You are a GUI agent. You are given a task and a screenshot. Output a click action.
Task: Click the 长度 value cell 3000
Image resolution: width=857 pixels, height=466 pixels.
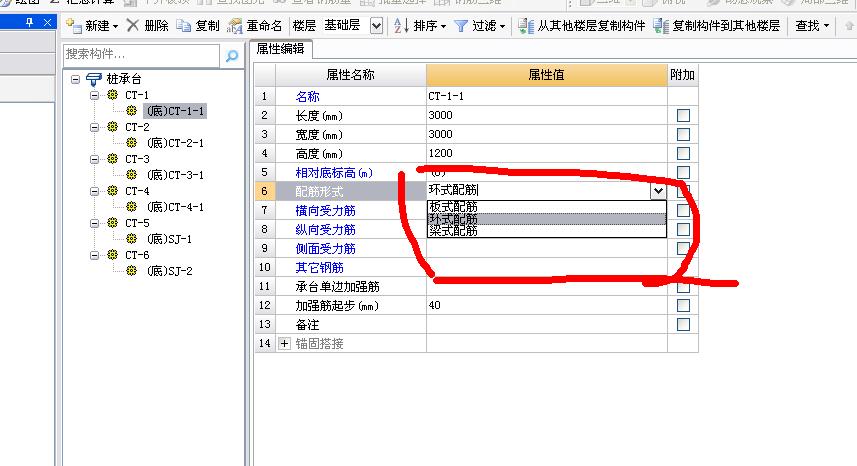[547, 115]
